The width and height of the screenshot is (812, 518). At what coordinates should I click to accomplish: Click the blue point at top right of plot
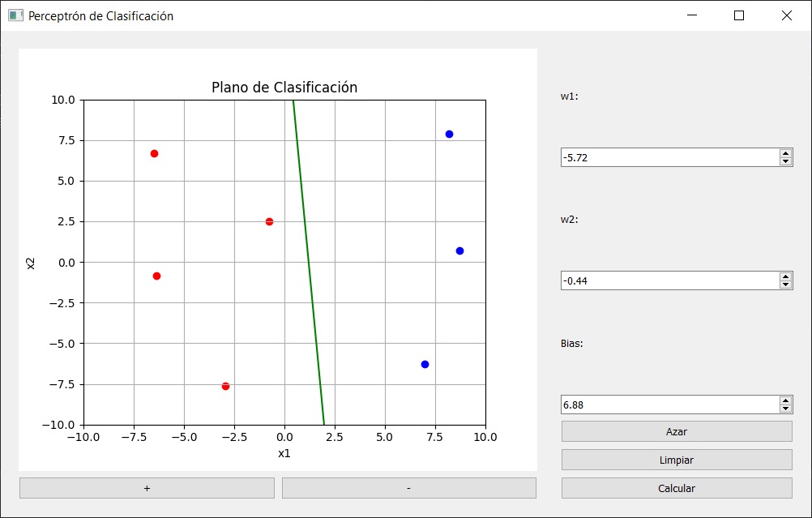coord(449,133)
